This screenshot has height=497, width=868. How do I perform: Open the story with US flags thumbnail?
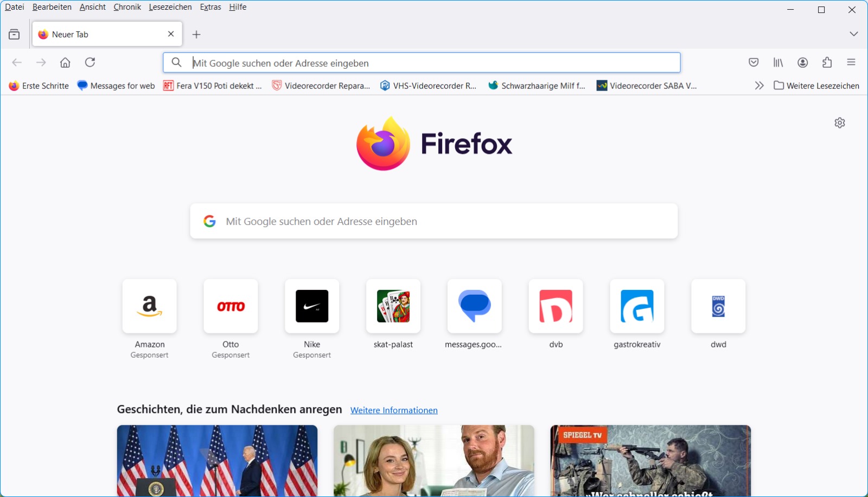pyautogui.click(x=217, y=461)
